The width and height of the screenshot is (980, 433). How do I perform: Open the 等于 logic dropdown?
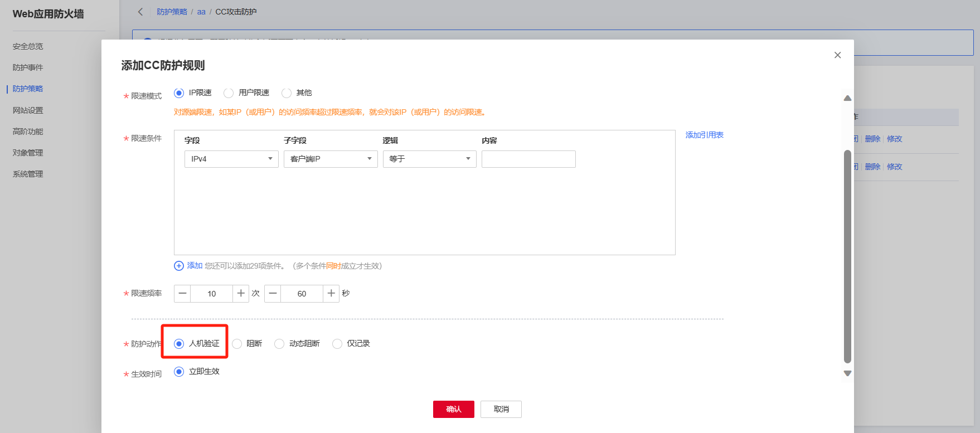coord(429,159)
